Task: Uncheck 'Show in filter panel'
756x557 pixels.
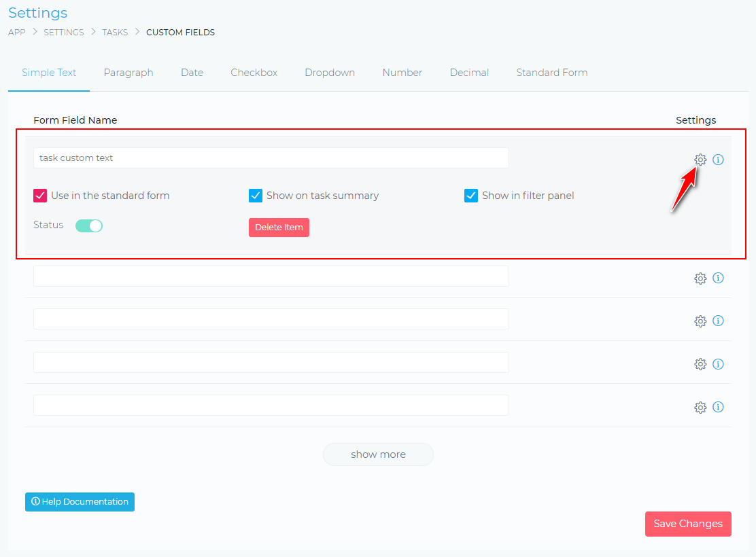Action: (x=471, y=195)
